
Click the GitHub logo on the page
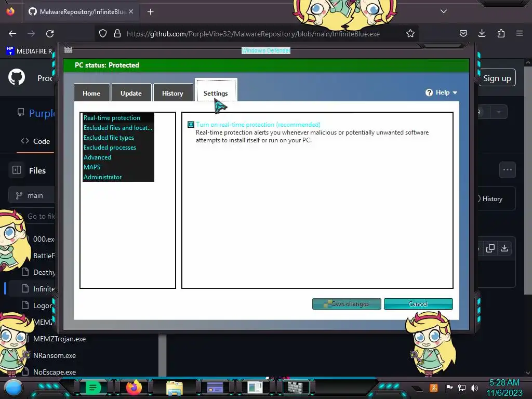point(17,77)
